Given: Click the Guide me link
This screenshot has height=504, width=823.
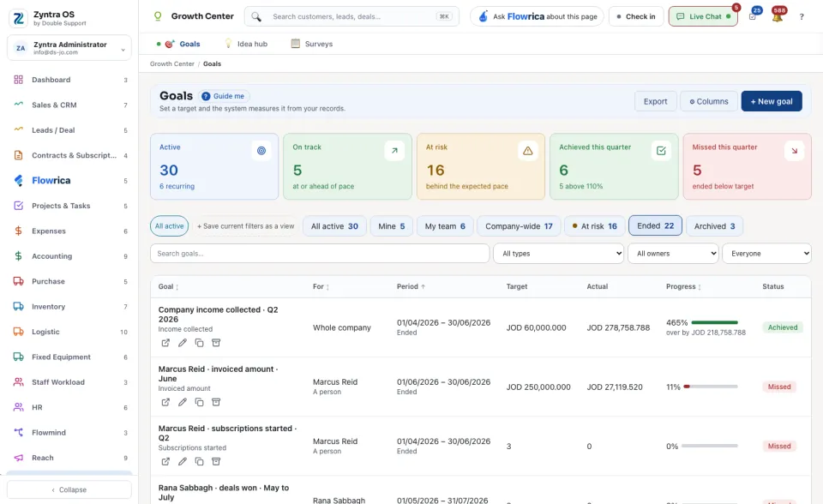Looking at the screenshot, I should [224, 96].
